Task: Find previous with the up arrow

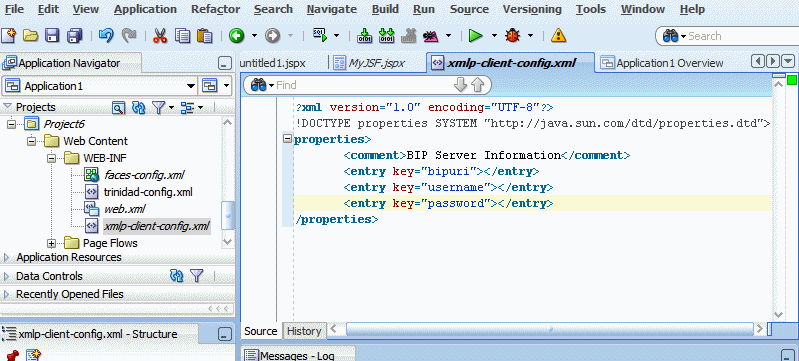Action: pyautogui.click(x=477, y=85)
